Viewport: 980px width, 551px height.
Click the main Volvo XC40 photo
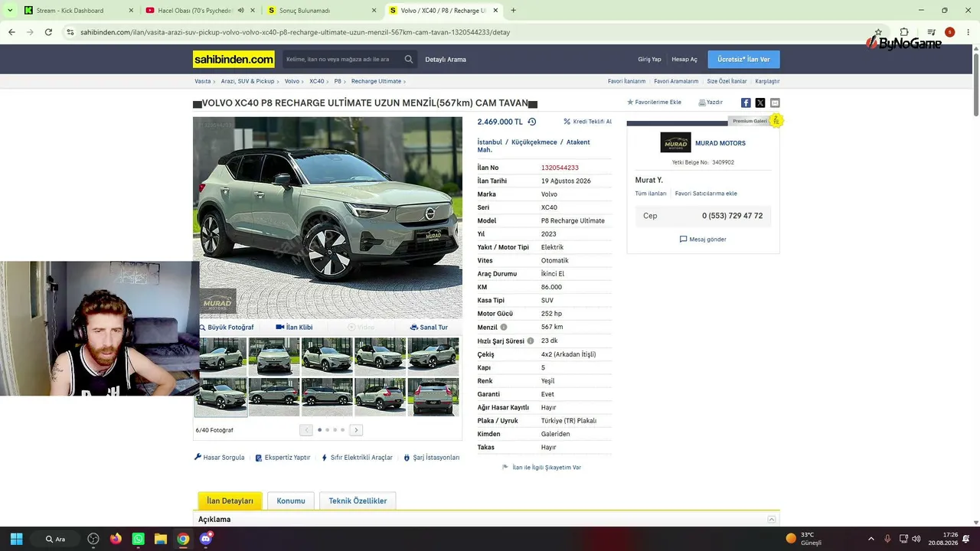click(x=328, y=217)
